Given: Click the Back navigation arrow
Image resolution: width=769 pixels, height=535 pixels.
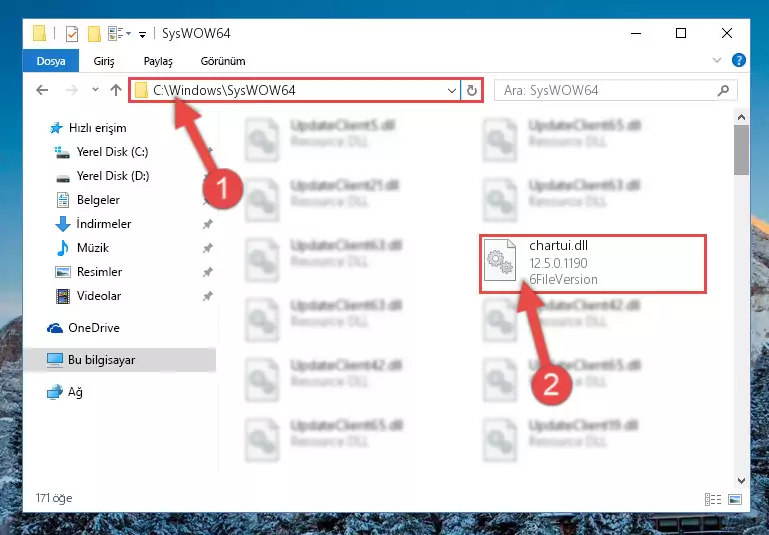Looking at the screenshot, I should coord(42,90).
